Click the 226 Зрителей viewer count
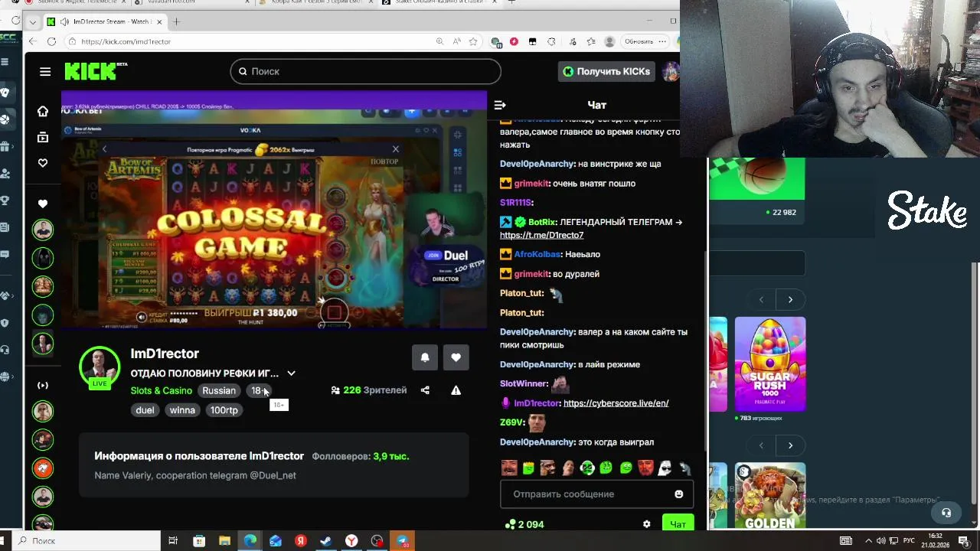The width and height of the screenshot is (980, 551). 369,390
